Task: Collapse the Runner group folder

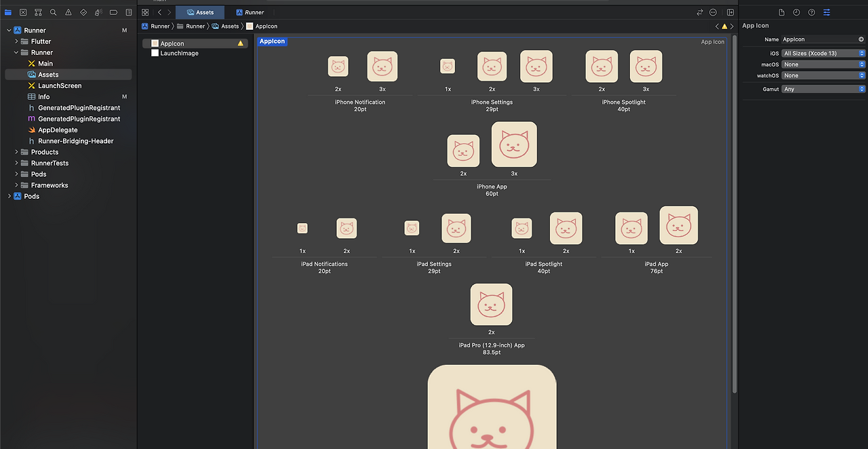Action: pos(16,52)
